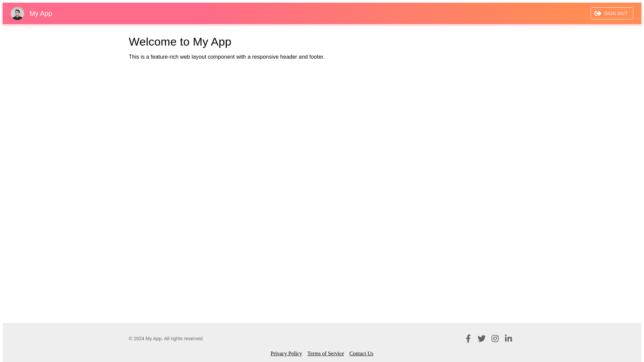The height and width of the screenshot is (362, 644).
Task: Follow the Contact Us link
Action: pyautogui.click(x=361, y=354)
